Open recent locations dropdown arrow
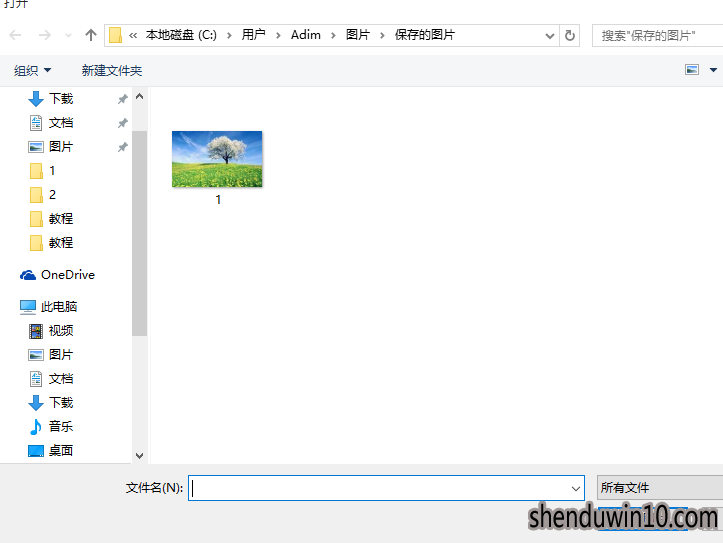Viewport: 723px width, 543px height. [68, 35]
